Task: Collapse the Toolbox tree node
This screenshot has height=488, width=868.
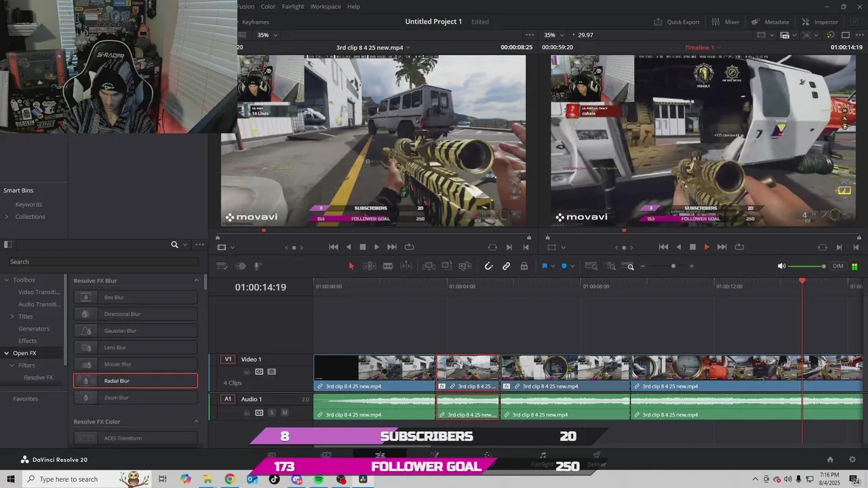Action: point(6,280)
